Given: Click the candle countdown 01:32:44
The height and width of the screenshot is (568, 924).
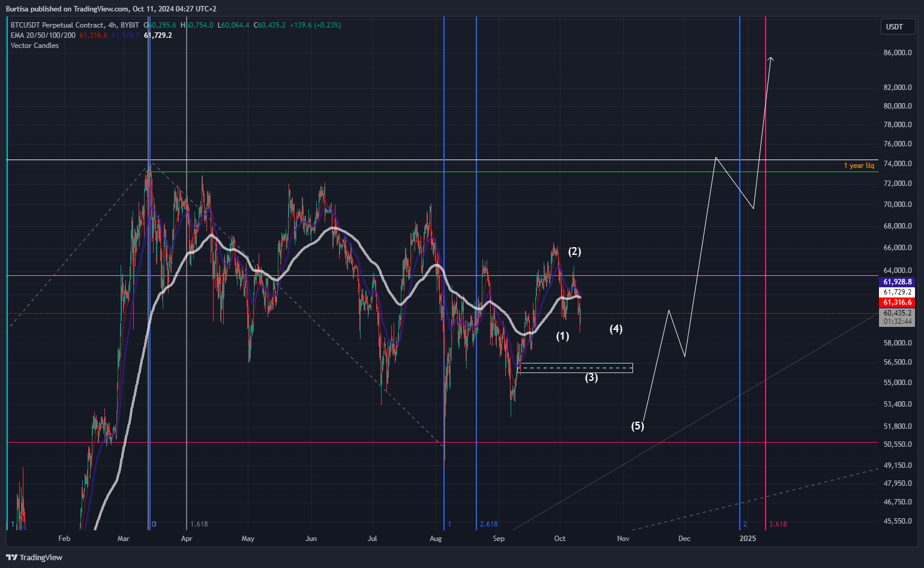Looking at the screenshot, I should [x=898, y=322].
